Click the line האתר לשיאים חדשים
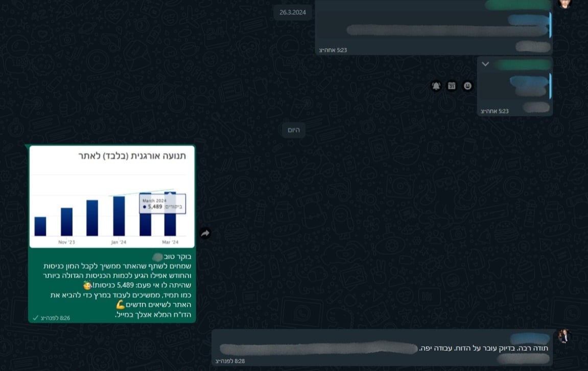This screenshot has height=371, width=588. tap(154, 305)
